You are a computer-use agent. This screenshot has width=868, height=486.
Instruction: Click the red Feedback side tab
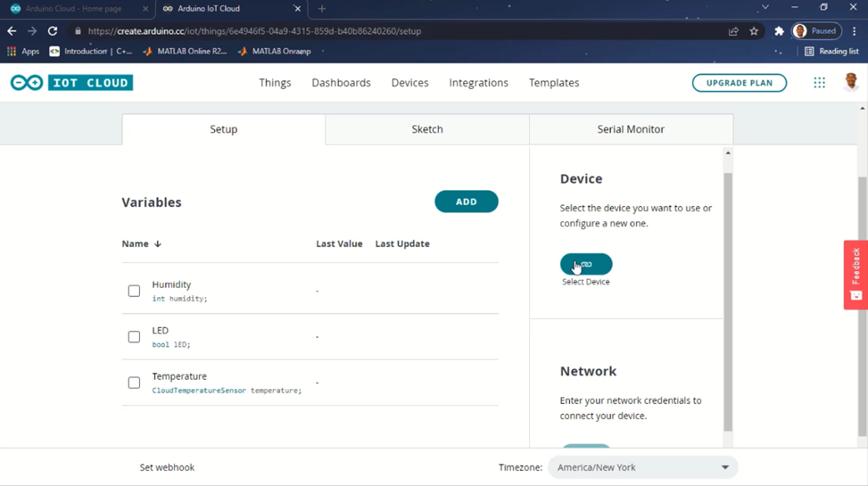pos(856,275)
